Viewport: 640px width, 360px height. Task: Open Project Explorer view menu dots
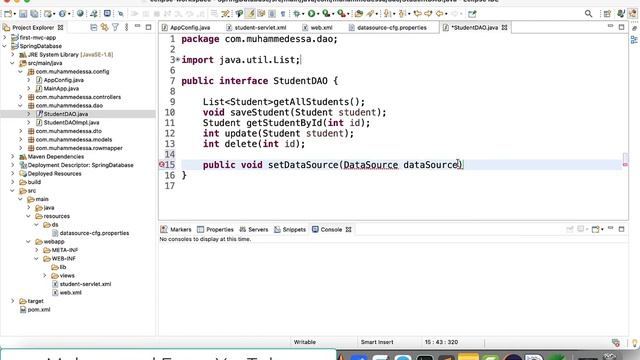(x=127, y=27)
